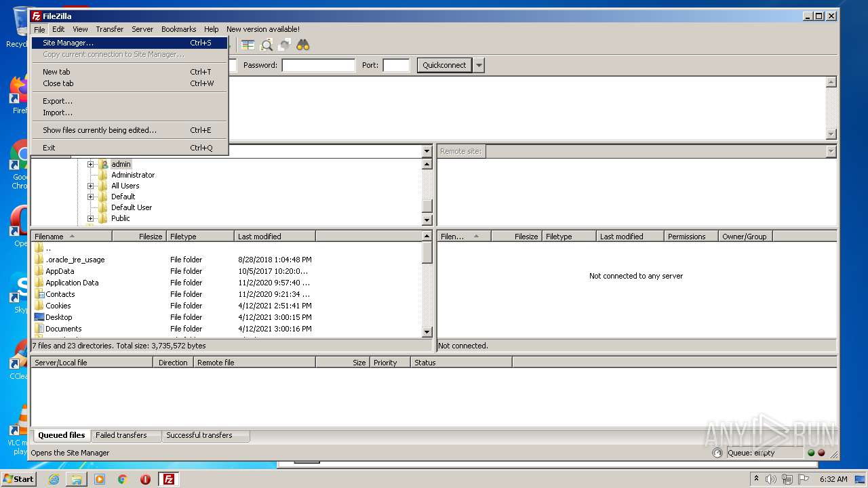Choose Export... from the File menu
Viewport: 868px width, 488px height.
point(130,101)
